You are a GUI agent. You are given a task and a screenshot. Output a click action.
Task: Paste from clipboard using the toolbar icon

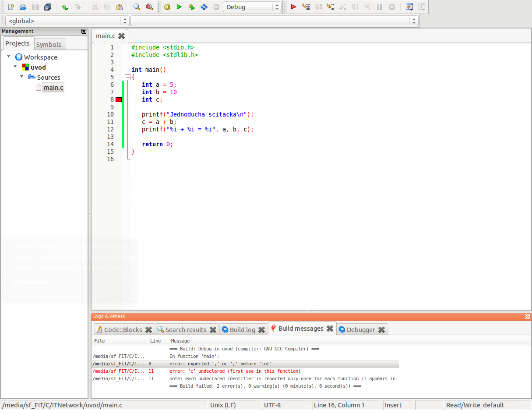pyautogui.click(x=119, y=7)
